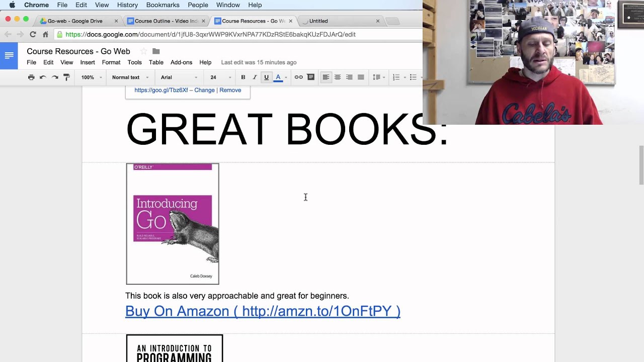Click the Undo arrow icon
The width and height of the screenshot is (644, 362).
(43, 77)
